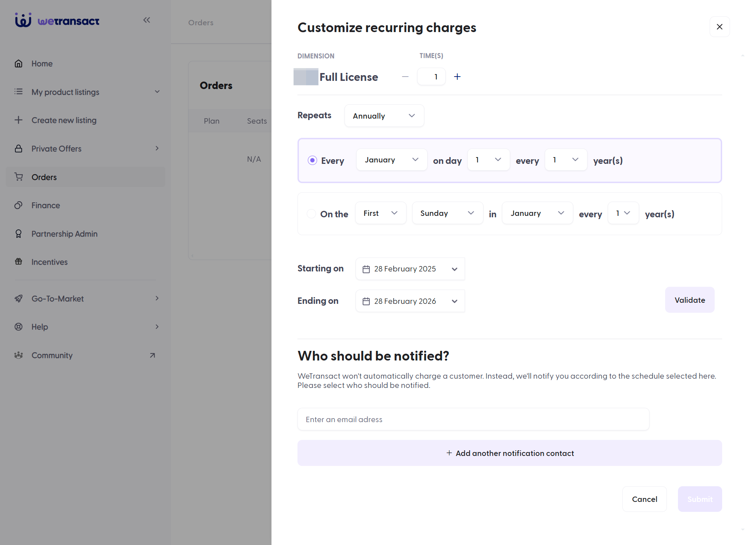Click the Home house icon
The height and width of the screenshot is (545, 756).
click(x=19, y=64)
